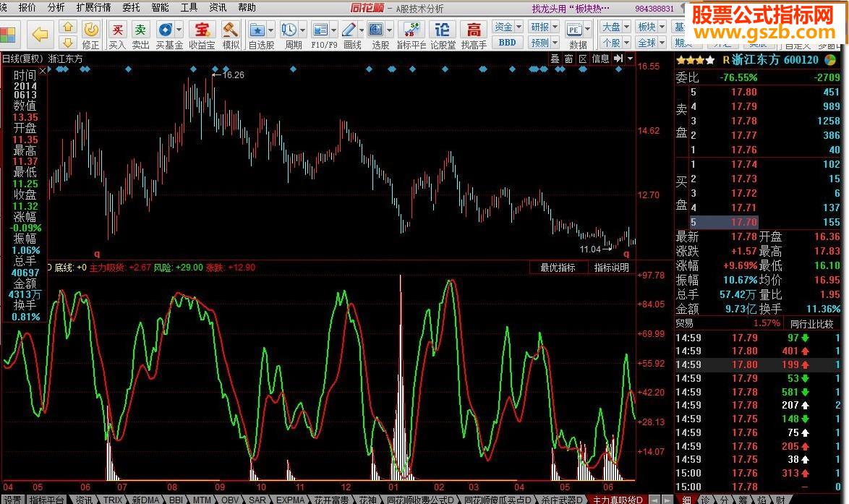849x504 pixels.
Task: Click the colorful home grid icon
Action: tap(7, 35)
